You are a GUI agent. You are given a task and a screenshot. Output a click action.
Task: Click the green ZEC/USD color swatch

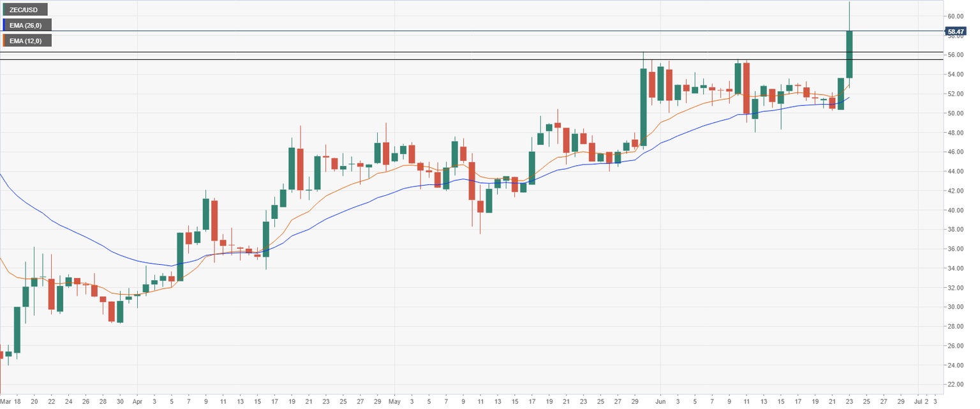tap(4, 10)
